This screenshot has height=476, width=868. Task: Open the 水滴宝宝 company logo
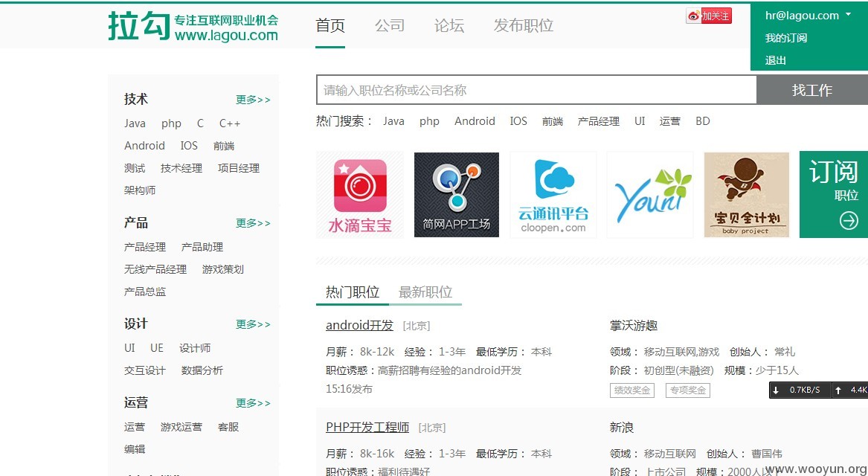pyautogui.click(x=360, y=195)
